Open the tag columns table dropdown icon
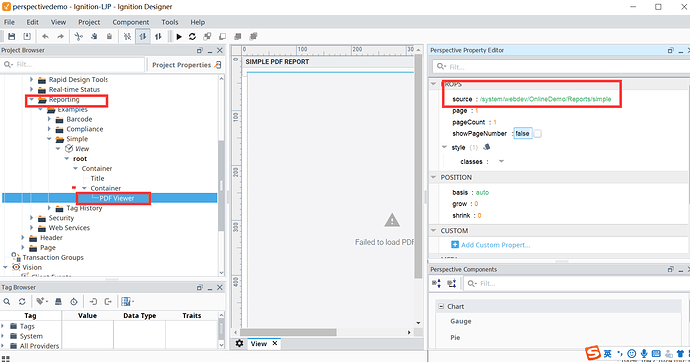The width and height of the screenshot is (690, 362). [x=127, y=302]
